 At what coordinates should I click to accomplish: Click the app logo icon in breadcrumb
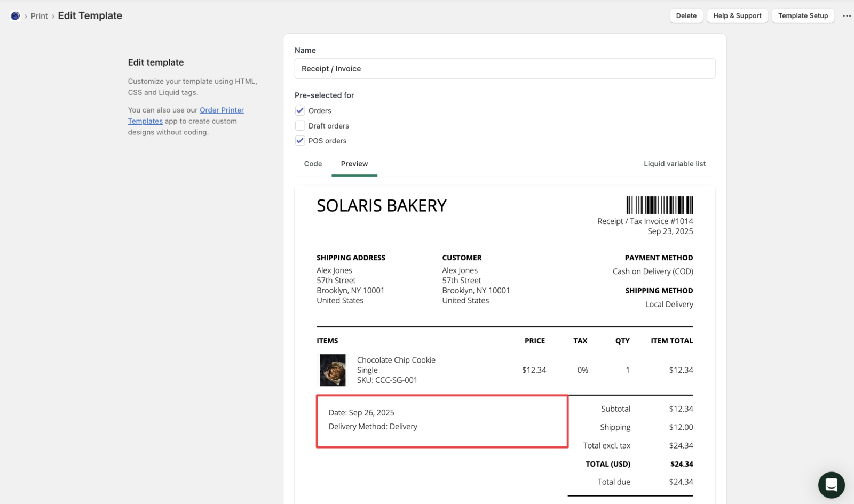coord(15,16)
